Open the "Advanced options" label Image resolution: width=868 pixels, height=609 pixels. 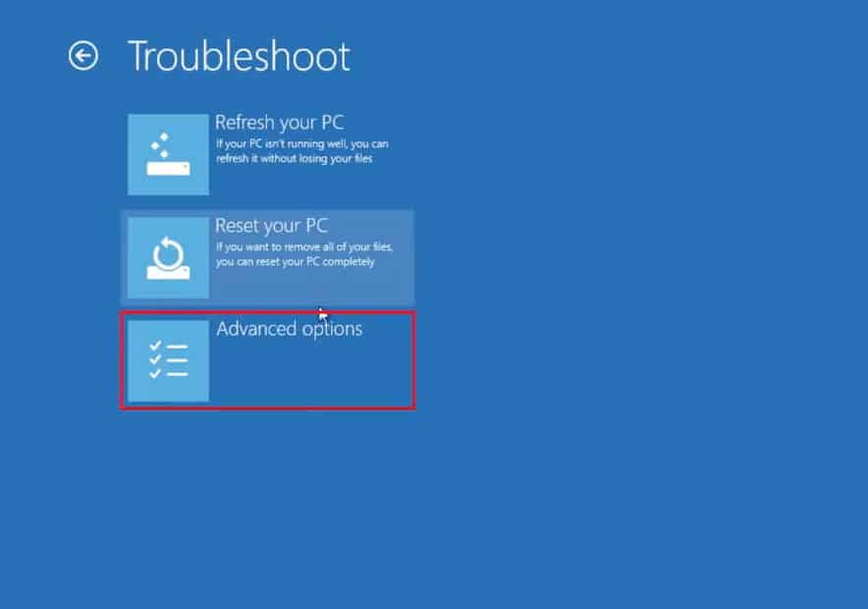(289, 329)
